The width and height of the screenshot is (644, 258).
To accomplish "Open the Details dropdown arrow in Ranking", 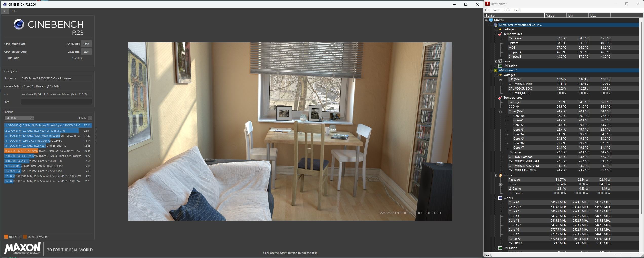I will [x=90, y=118].
